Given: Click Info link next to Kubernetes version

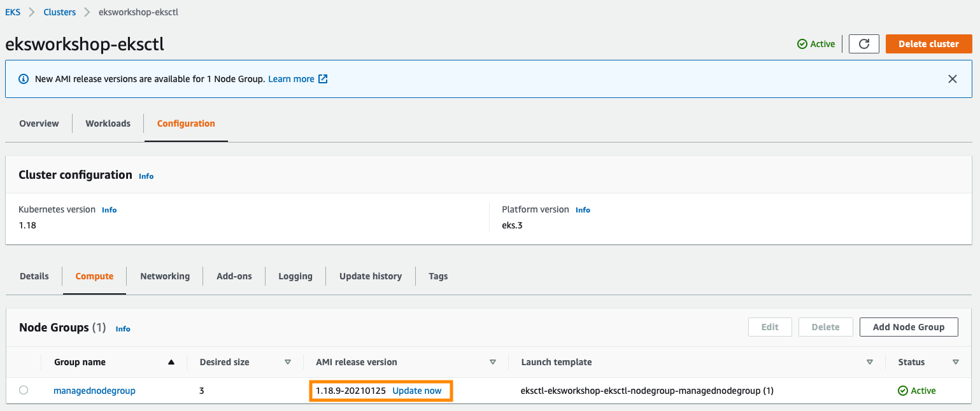Looking at the screenshot, I should click(x=110, y=210).
